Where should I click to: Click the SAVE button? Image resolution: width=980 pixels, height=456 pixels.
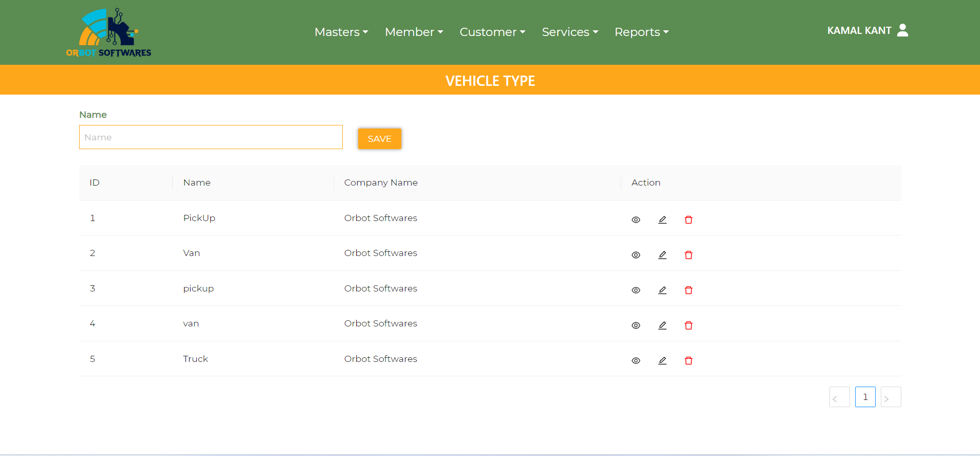[380, 139]
